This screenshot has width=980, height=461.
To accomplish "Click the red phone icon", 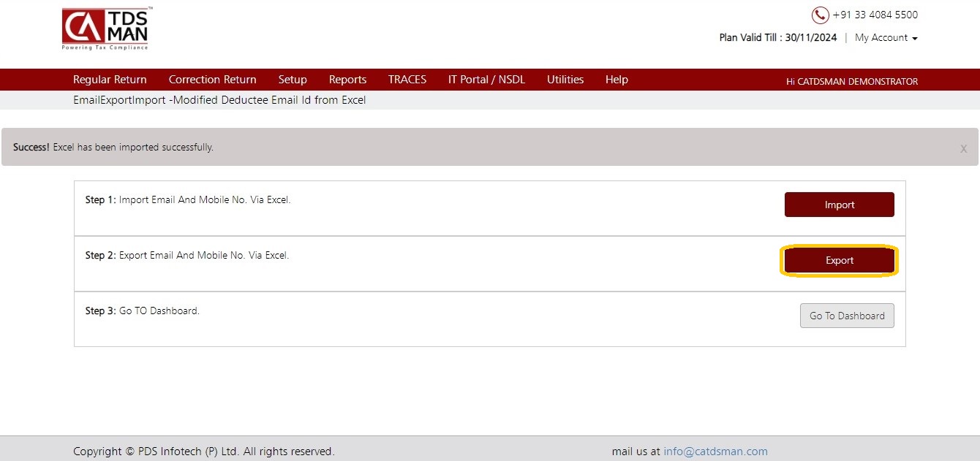I will tap(820, 15).
